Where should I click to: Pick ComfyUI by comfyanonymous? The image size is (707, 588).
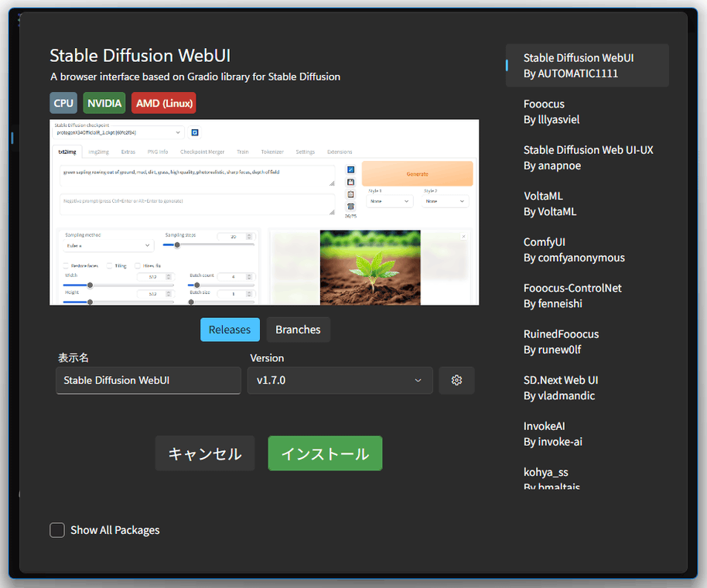587,249
